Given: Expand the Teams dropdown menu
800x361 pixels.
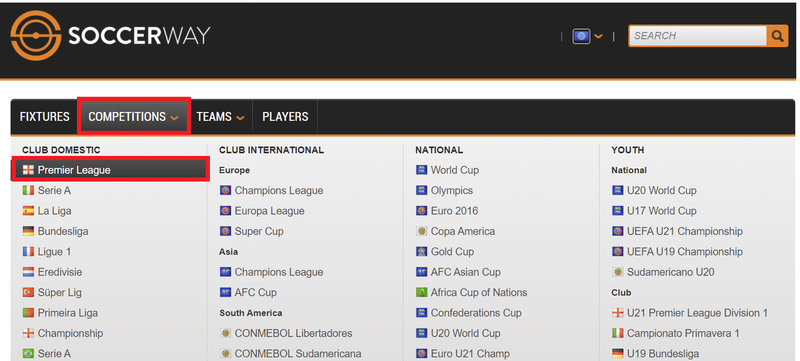Looking at the screenshot, I should click(x=220, y=117).
